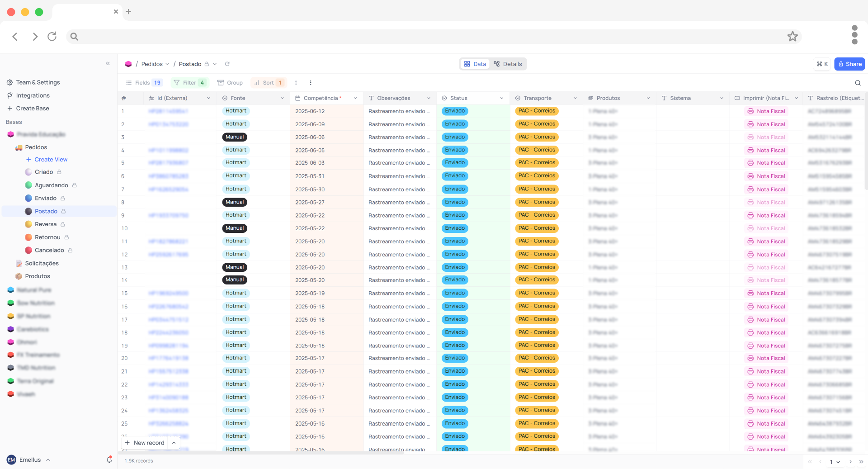Refresh the Postado view data

pyautogui.click(x=227, y=64)
